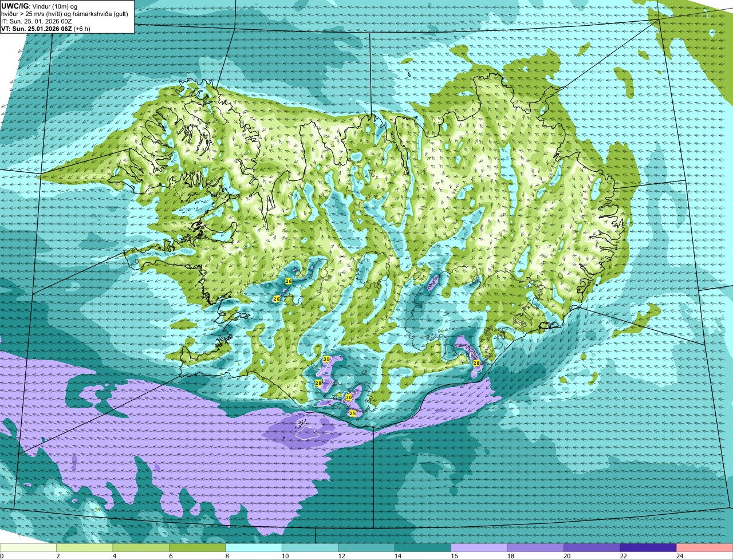This screenshot has height=560, width=733.
Task: Click the 0–2 m/s pale cream color swatch
Action: coord(29,548)
